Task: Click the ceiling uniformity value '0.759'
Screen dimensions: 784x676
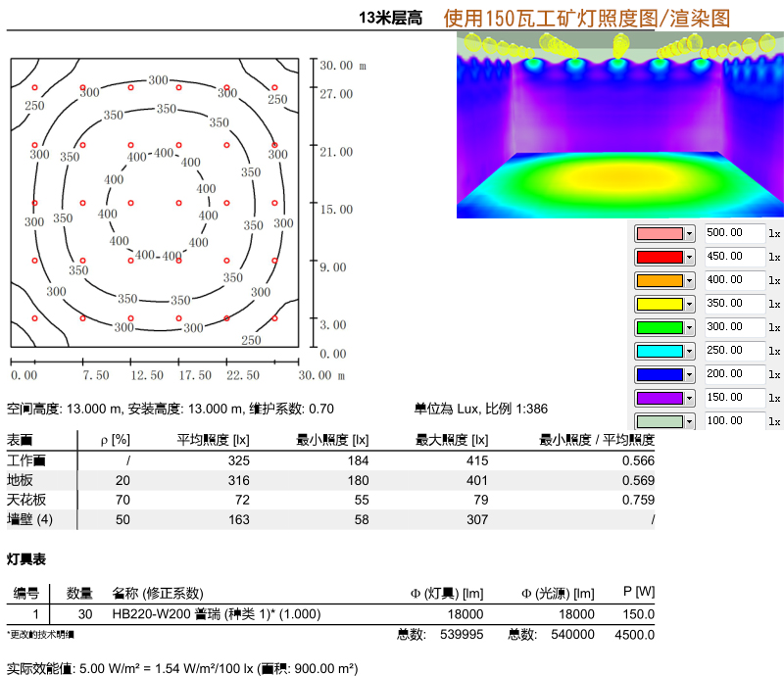Action: tap(638, 500)
